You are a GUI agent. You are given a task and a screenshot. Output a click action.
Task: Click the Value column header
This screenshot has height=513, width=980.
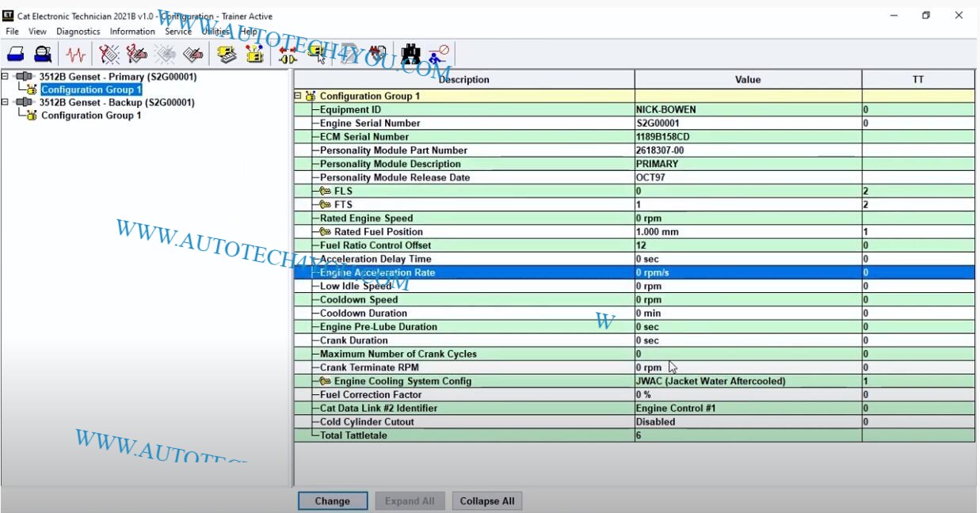[747, 79]
